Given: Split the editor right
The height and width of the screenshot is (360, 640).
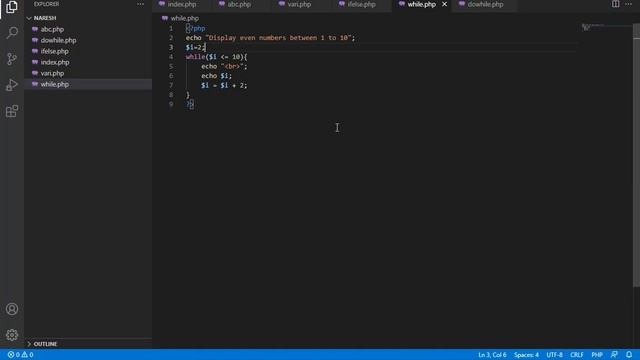Looking at the screenshot, I should [x=615, y=4].
